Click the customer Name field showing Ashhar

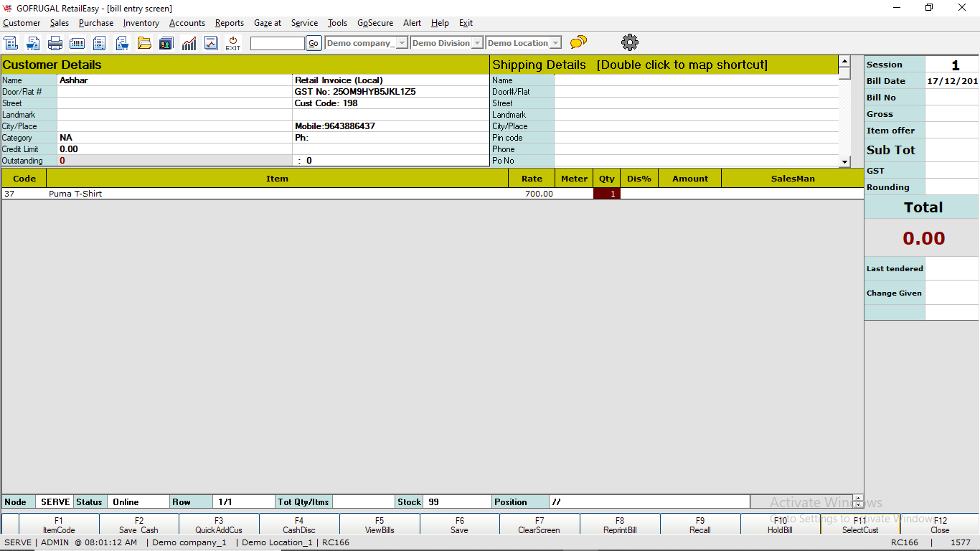click(174, 80)
